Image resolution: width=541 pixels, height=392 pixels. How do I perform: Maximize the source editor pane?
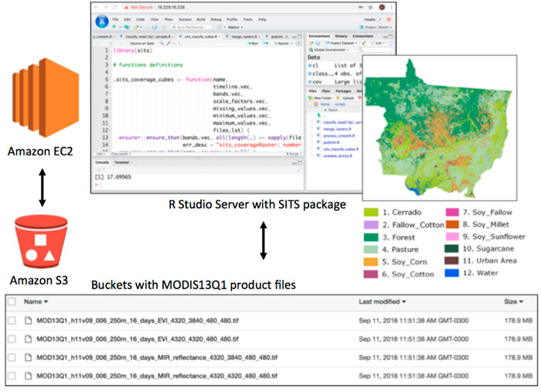click(x=300, y=36)
